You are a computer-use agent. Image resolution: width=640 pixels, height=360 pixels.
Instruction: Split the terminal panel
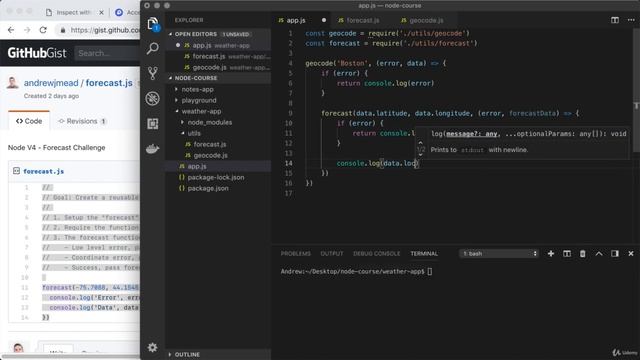[567, 253]
